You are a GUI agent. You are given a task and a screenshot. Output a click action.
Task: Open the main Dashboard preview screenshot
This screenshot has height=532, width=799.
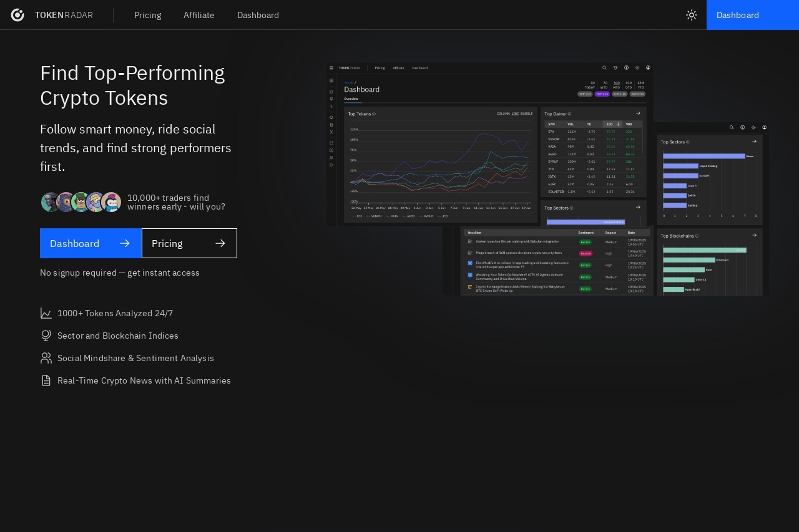(489, 144)
